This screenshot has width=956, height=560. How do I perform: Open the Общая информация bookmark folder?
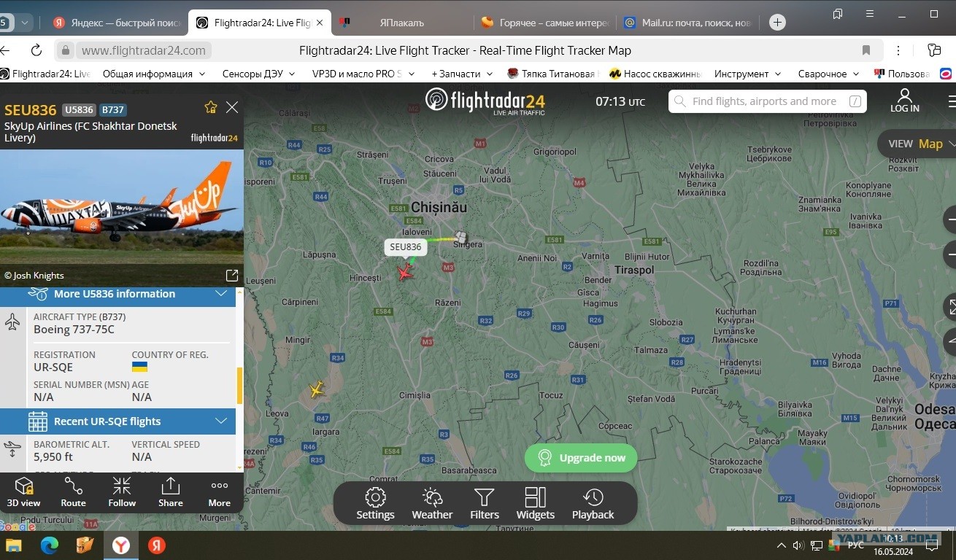pyautogui.click(x=154, y=74)
